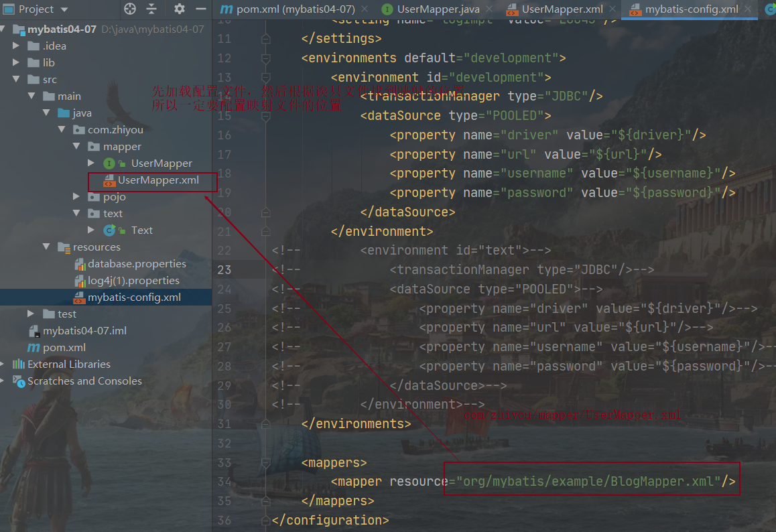
Task: Click the locate-in-project crosshair icon
Action: (x=129, y=9)
